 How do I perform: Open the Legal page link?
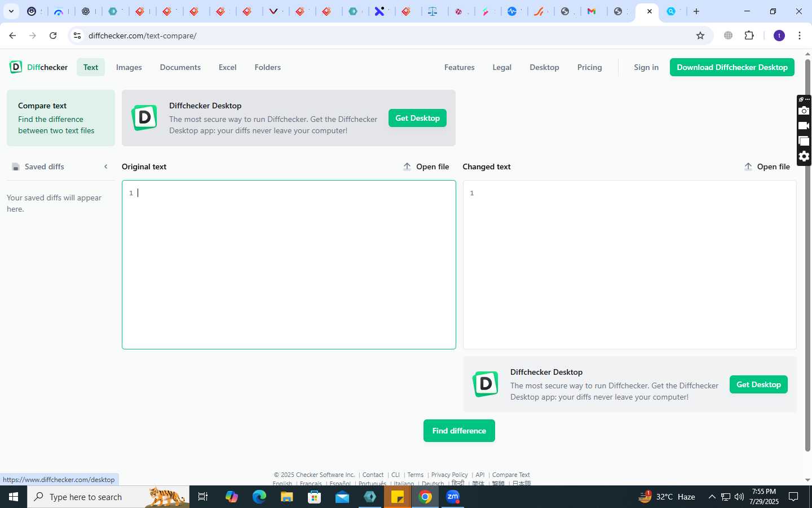click(502, 67)
